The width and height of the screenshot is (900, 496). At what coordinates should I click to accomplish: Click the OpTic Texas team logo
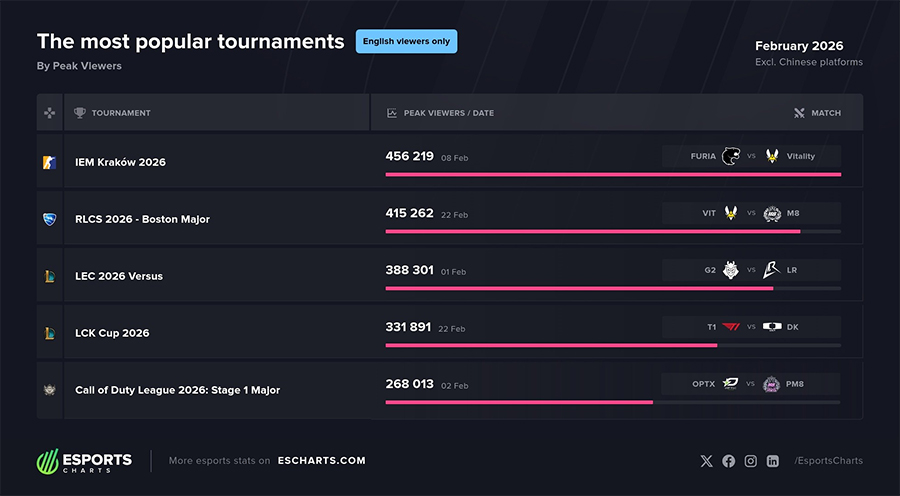pyautogui.click(x=731, y=384)
